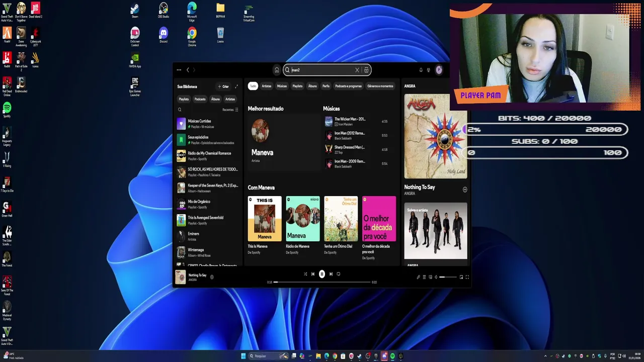
Task: Filter library by Álbuns chip
Action: point(215,99)
